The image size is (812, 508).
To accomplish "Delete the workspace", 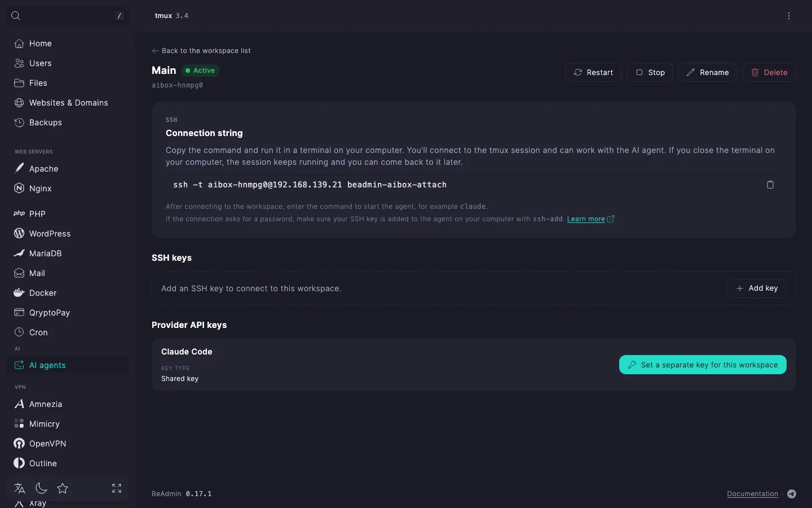I will click(x=769, y=72).
